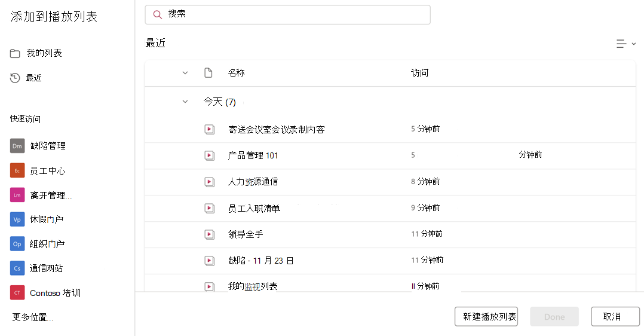Go to 离开管理... quick access site
Screen dimensions: 644x336
tap(51, 195)
